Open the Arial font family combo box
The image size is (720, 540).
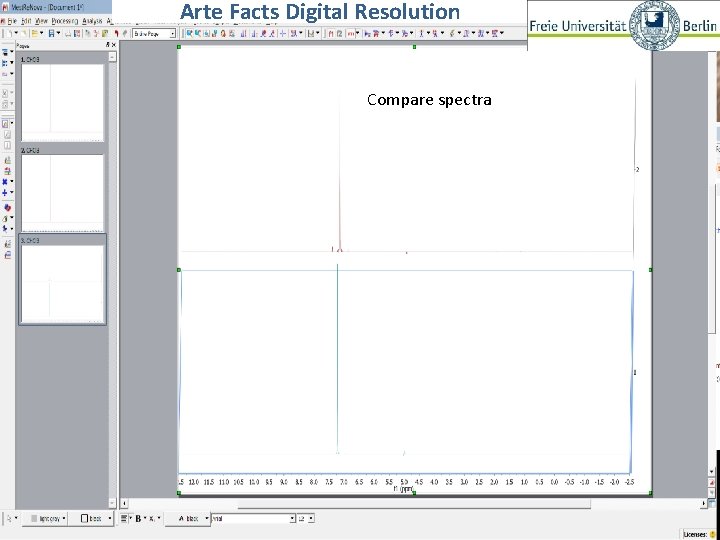[x=253, y=518]
